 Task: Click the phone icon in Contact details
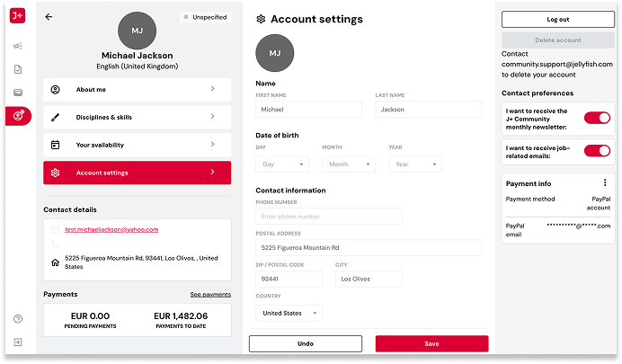[55, 244]
